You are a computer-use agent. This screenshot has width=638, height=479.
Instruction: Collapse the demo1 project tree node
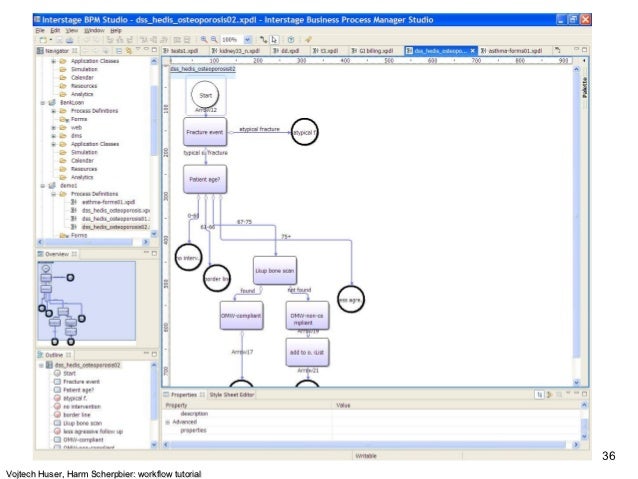[43, 186]
